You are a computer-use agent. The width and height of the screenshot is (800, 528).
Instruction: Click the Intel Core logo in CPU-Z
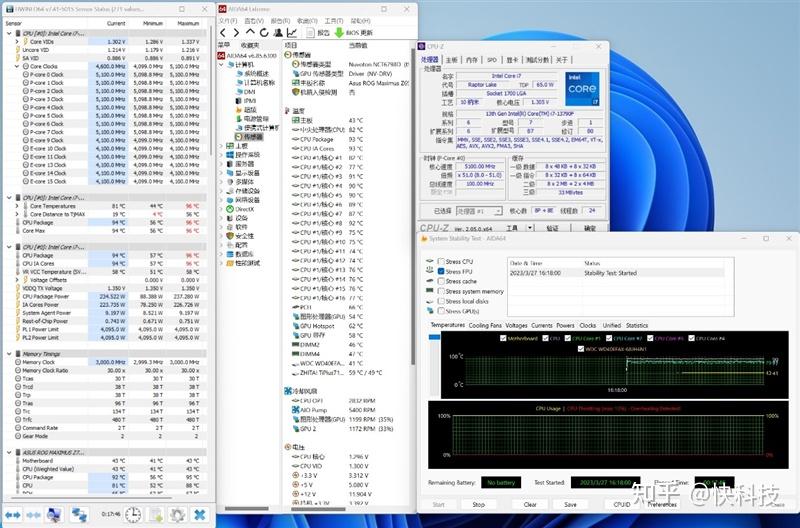click(x=582, y=89)
